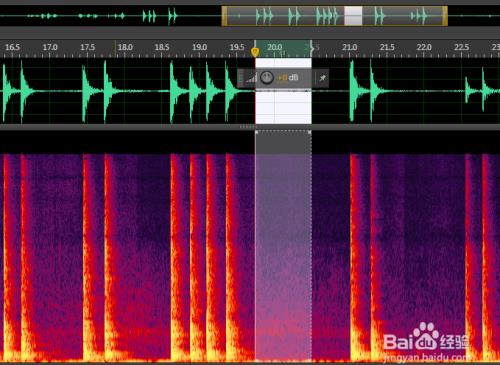Click the yellow playhead marker on the ruler

tap(255, 52)
